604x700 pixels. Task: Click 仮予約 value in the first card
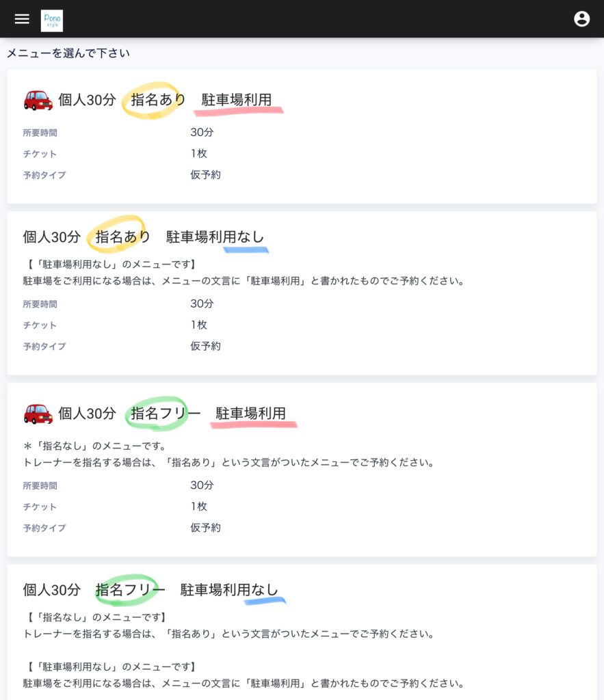(x=205, y=175)
